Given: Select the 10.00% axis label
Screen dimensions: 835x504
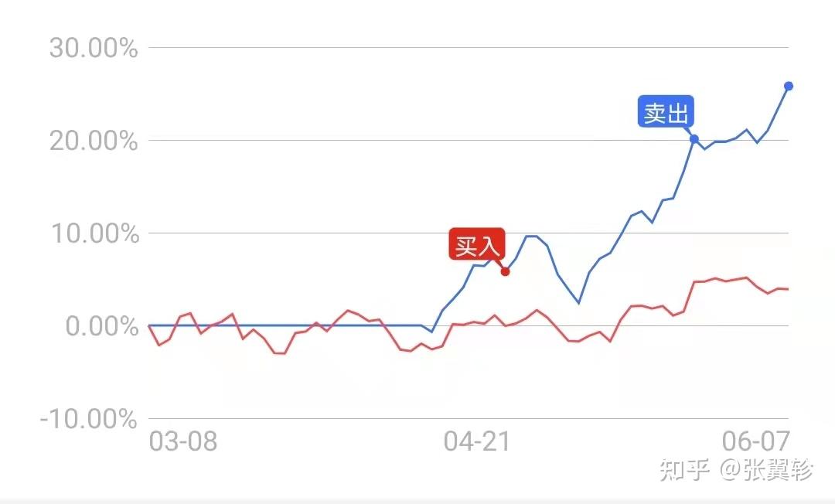Looking at the screenshot, I should tap(94, 233).
